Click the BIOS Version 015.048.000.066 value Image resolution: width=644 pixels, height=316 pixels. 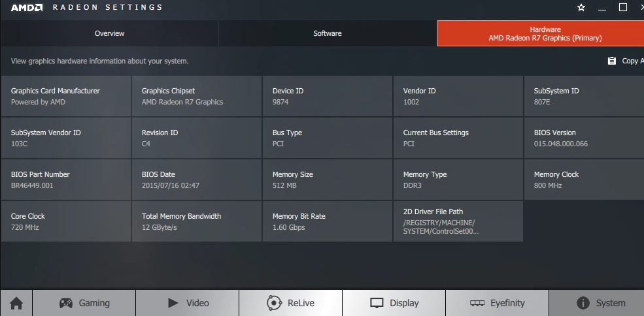point(560,144)
